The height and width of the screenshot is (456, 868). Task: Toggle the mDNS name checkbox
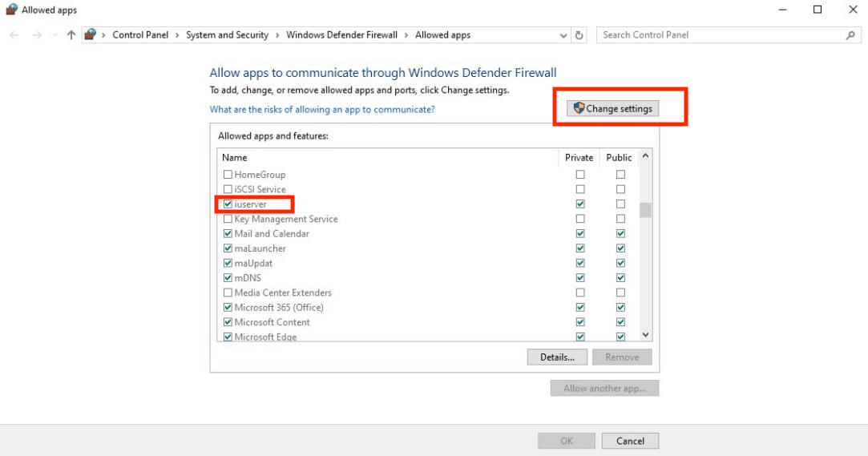coord(228,278)
